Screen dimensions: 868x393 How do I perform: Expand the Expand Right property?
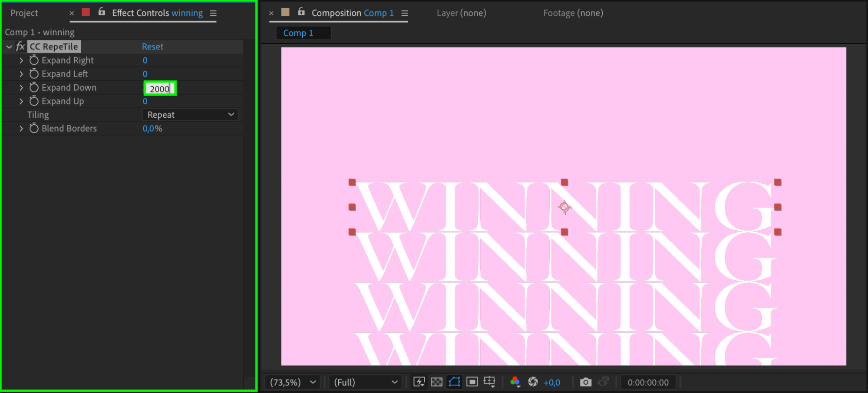coord(21,60)
